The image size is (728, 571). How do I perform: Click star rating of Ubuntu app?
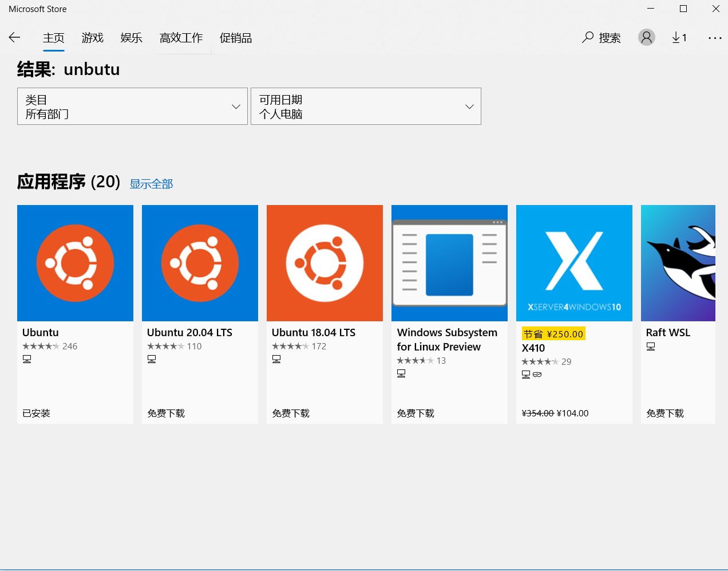(41, 346)
